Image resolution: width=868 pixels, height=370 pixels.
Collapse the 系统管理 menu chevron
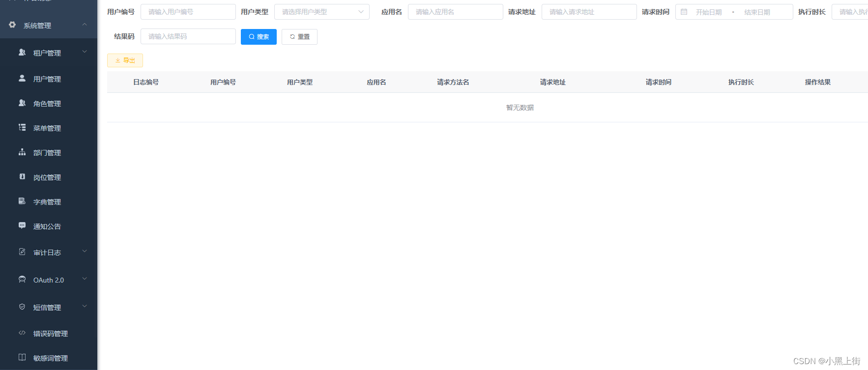[85, 24]
